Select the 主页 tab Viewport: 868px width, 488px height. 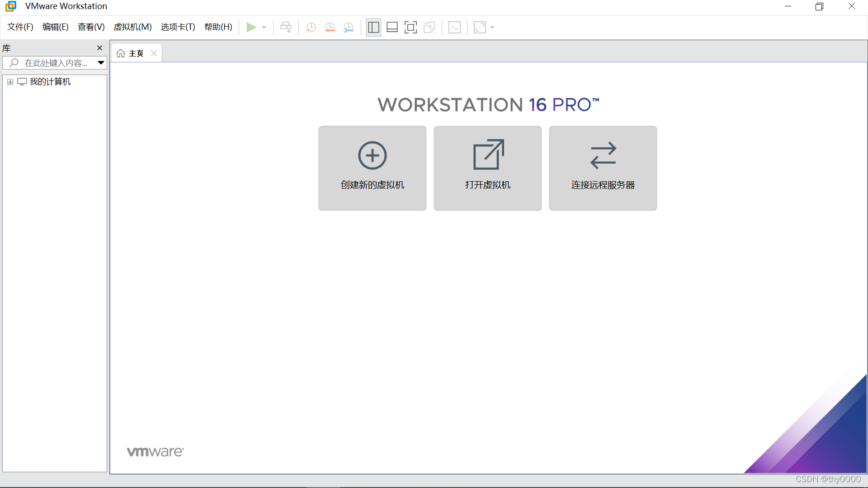point(135,53)
